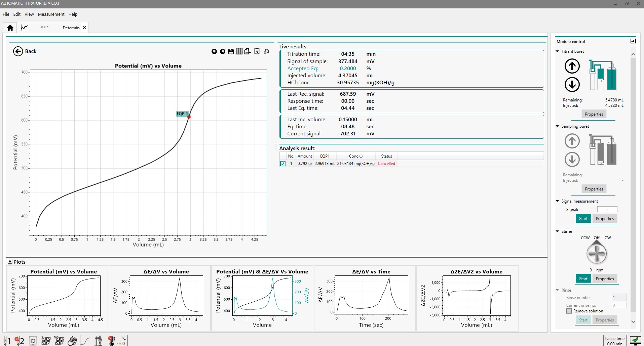
Task: Click Start under Signal measurement
Action: coord(583,219)
